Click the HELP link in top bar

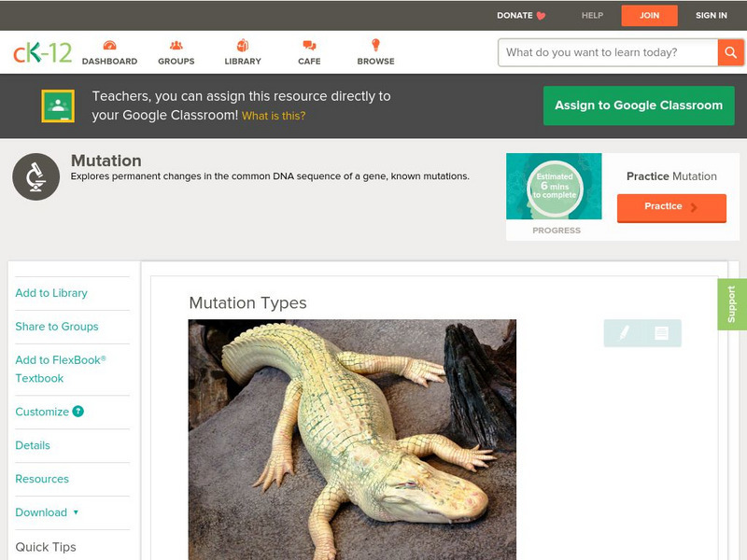click(x=592, y=16)
